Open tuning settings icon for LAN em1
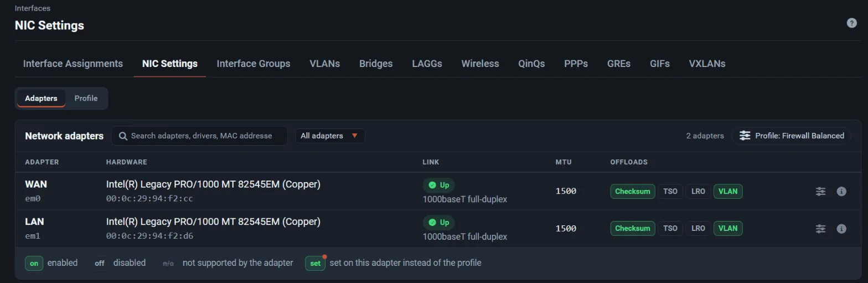868x283 pixels. click(820, 228)
